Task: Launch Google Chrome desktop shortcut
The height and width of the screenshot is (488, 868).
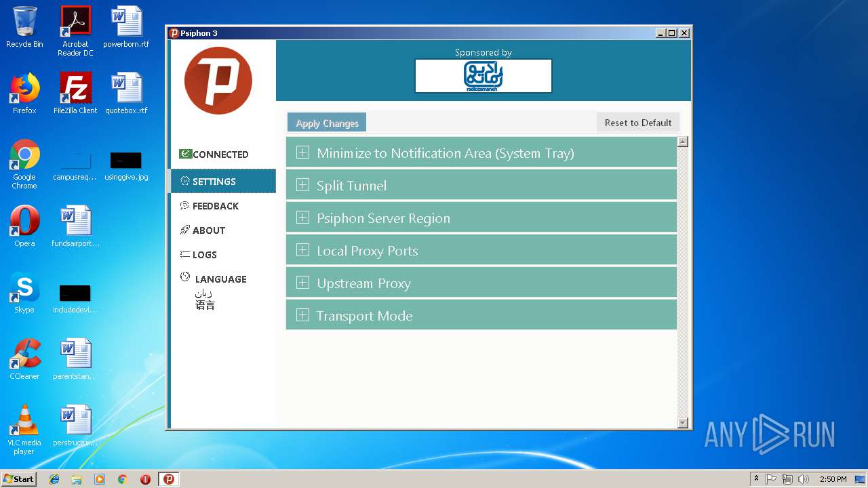Action: tap(24, 164)
